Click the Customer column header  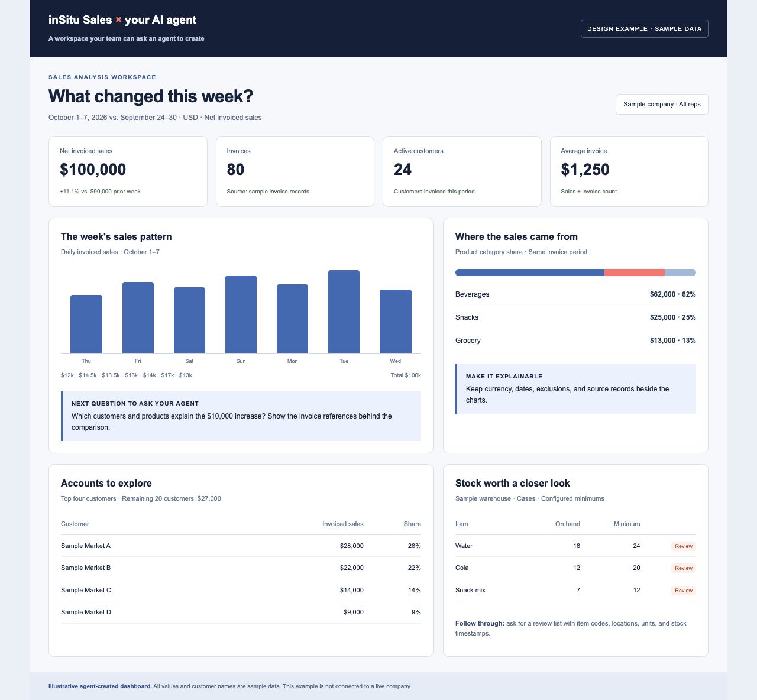pos(75,524)
